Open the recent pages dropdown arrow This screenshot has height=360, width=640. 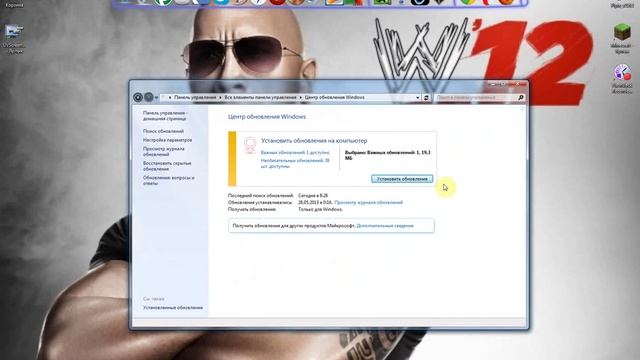click(156, 98)
